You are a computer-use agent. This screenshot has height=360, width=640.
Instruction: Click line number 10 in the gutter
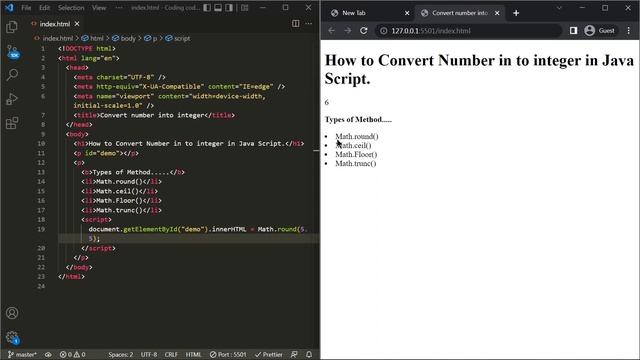tap(41, 143)
